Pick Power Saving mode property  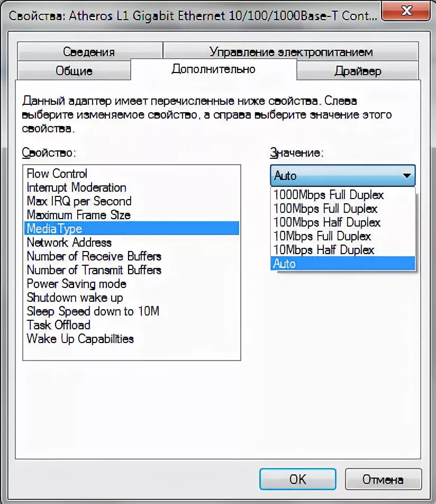click(x=132, y=284)
